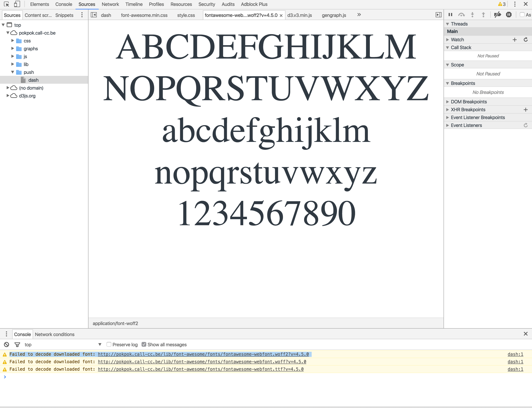Clear the console messages icon

[6, 344]
